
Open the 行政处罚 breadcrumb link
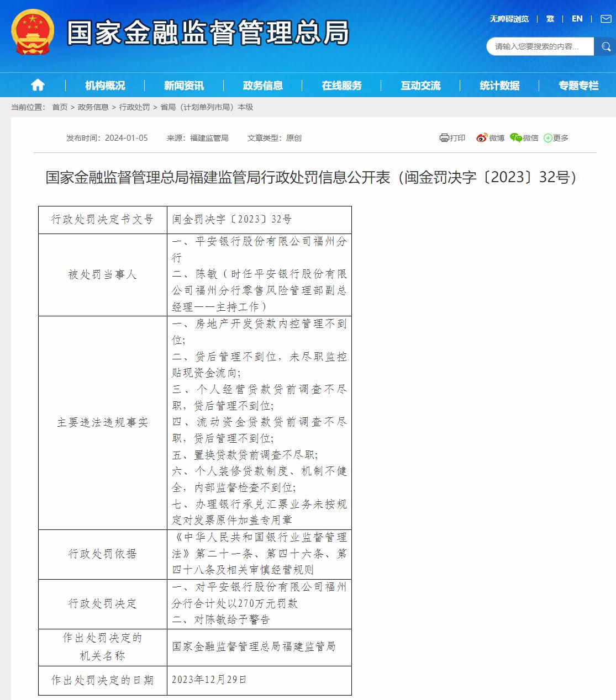coord(133,108)
